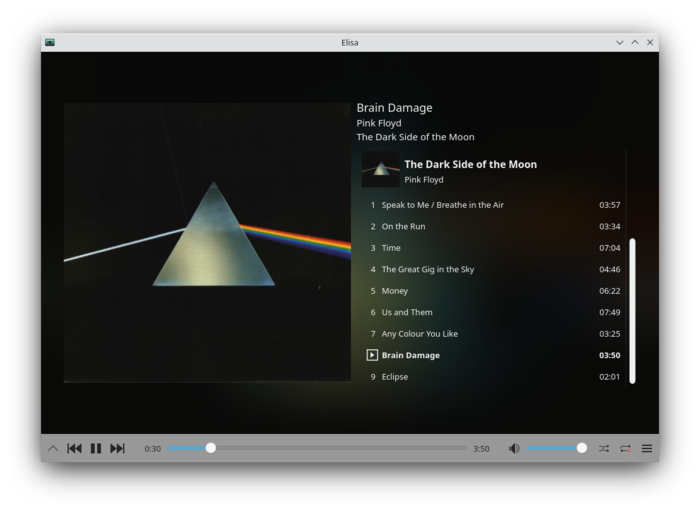Click the total duration 3:50 label
700x511 pixels.
[x=481, y=449]
